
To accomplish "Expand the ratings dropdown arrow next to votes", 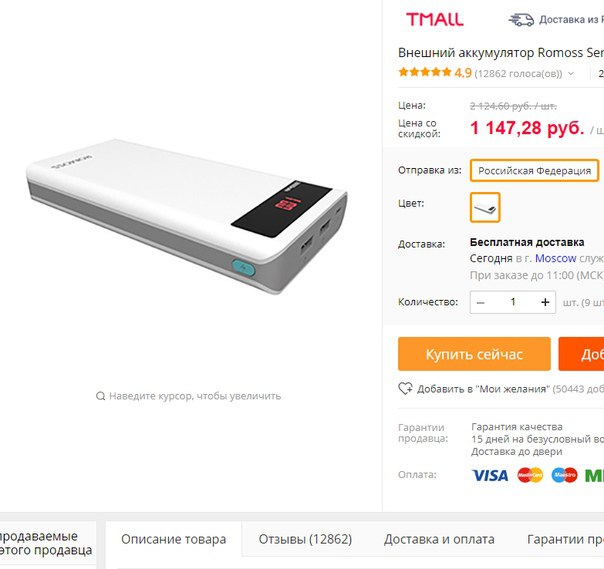I will pyautogui.click(x=571, y=73).
